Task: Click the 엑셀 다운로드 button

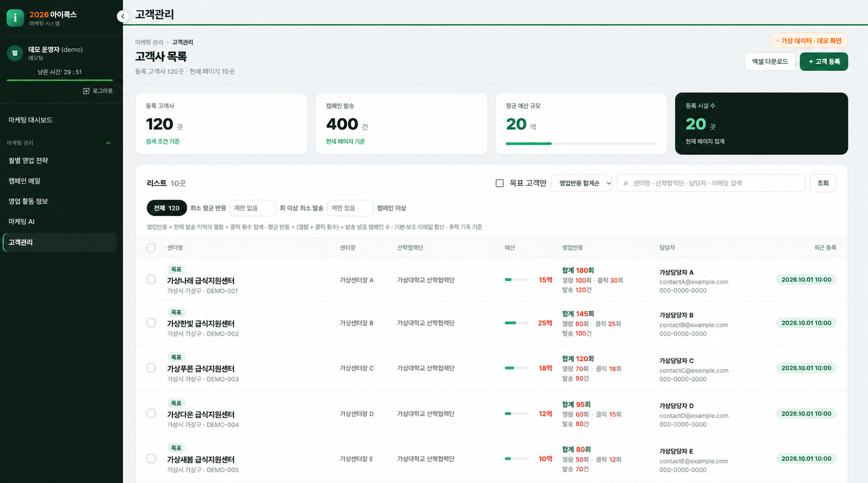Action: (x=770, y=61)
